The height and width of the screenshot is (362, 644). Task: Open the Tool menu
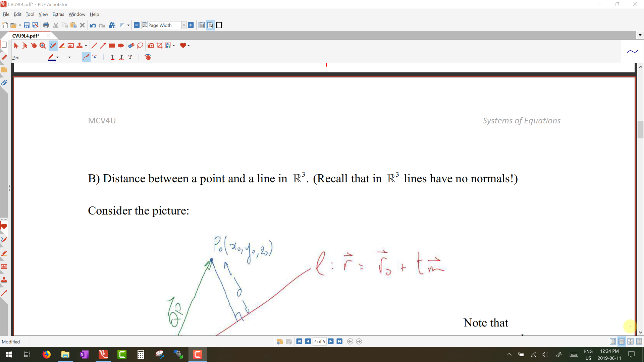point(30,14)
